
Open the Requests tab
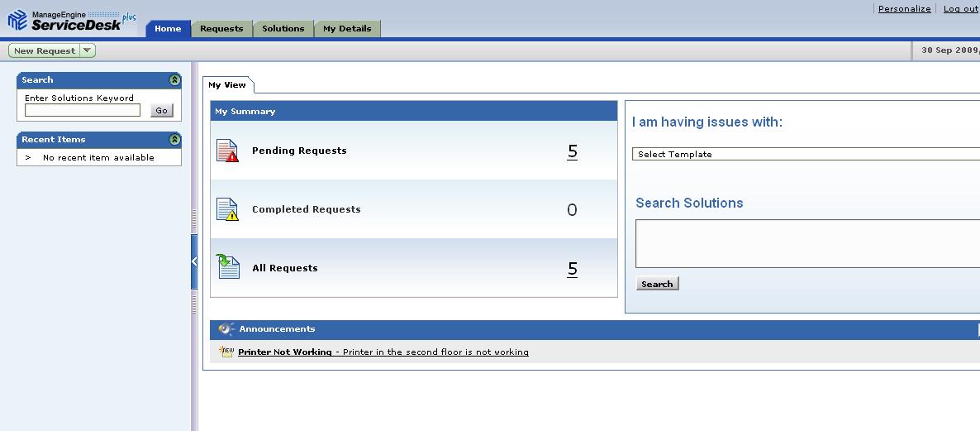(222, 29)
